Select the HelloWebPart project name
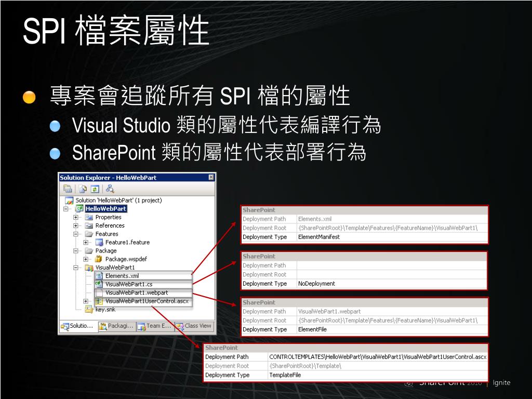The image size is (532, 399). tap(106, 209)
